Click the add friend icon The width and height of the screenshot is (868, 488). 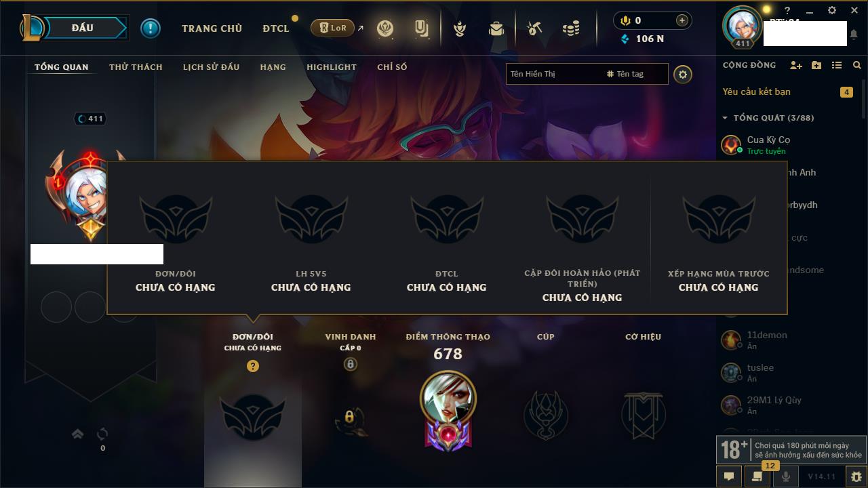[796, 65]
